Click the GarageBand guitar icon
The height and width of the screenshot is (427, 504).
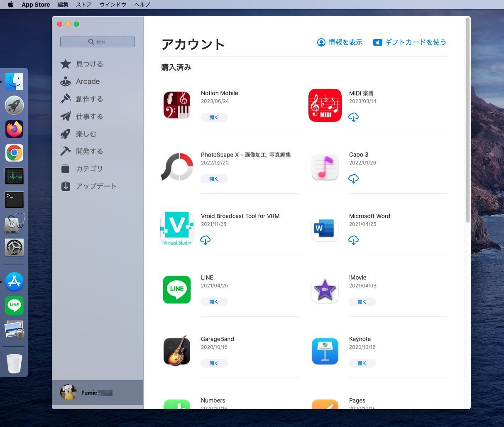[177, 351]
